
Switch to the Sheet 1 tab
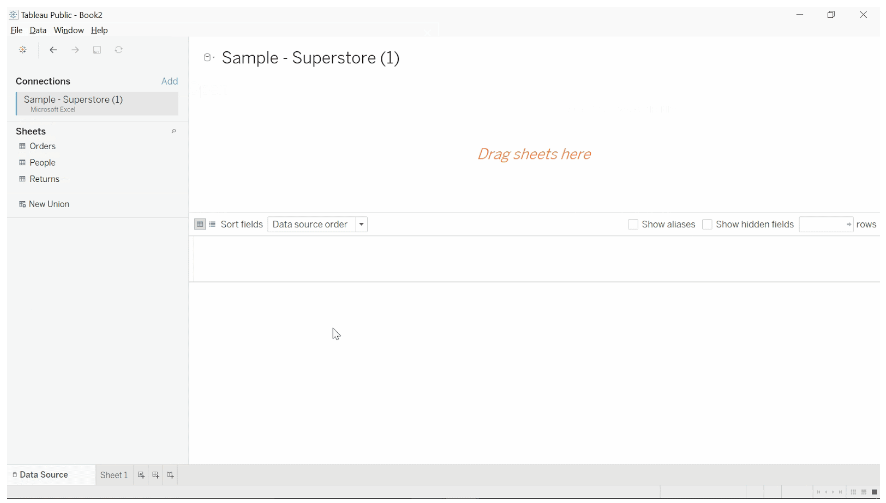tap(114, 475)
